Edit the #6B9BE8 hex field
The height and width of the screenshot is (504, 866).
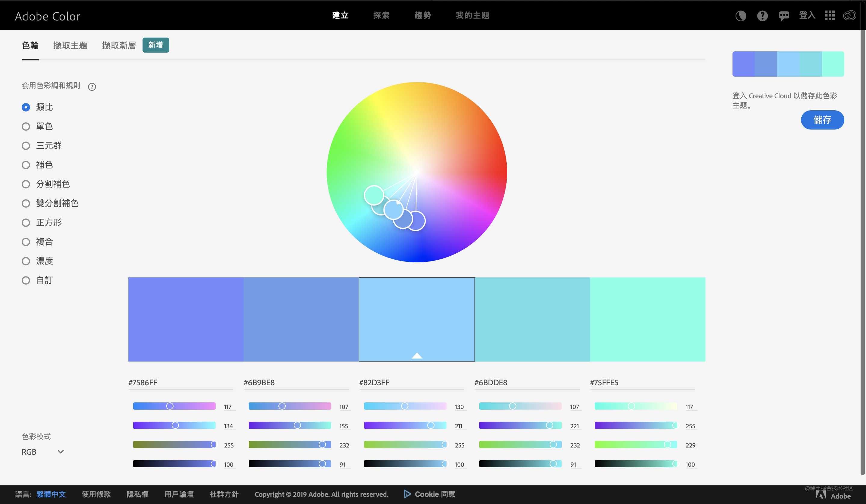[296, 383]
